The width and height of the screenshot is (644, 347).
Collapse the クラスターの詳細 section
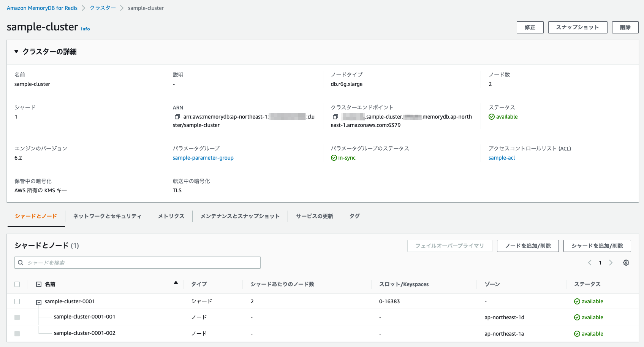tap(16, 51)
